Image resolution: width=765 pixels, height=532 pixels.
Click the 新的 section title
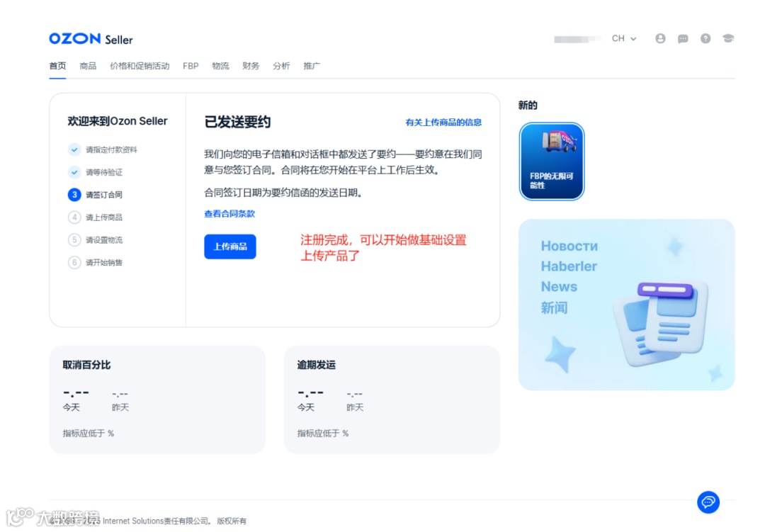coord(528,106)
